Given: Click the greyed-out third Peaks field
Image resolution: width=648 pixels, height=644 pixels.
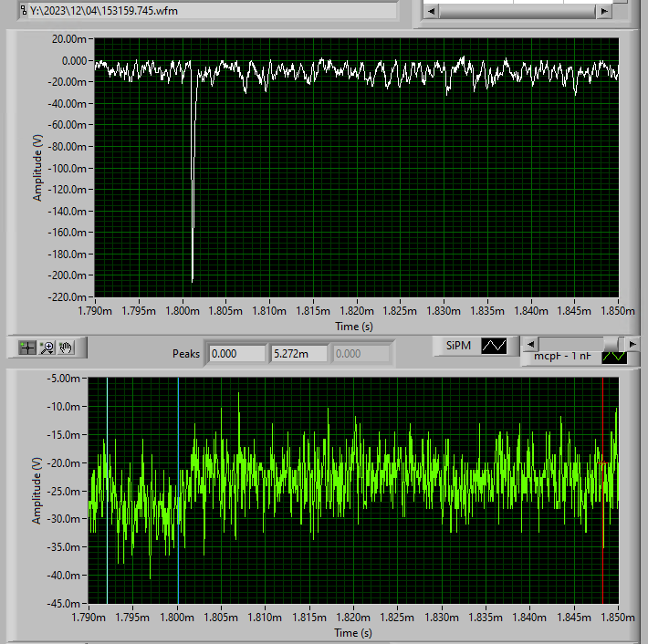Looking at the screenshot, I should [361, 353].
